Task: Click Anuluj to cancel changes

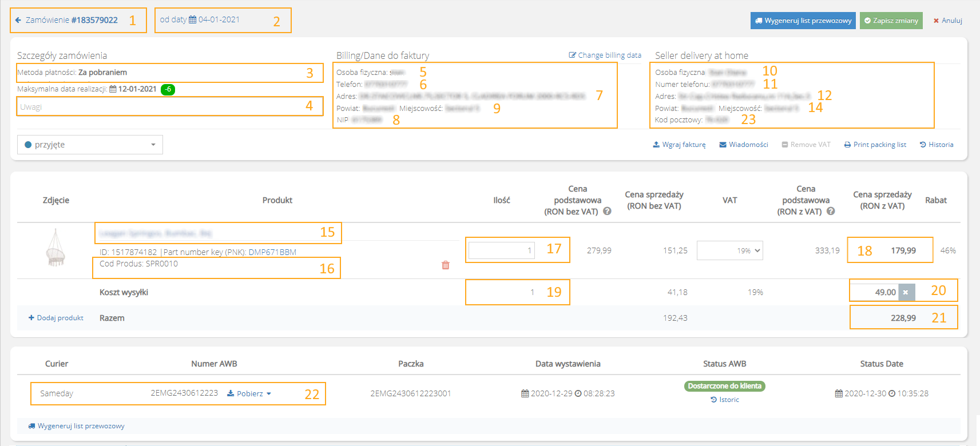Action: click(948, 21)
